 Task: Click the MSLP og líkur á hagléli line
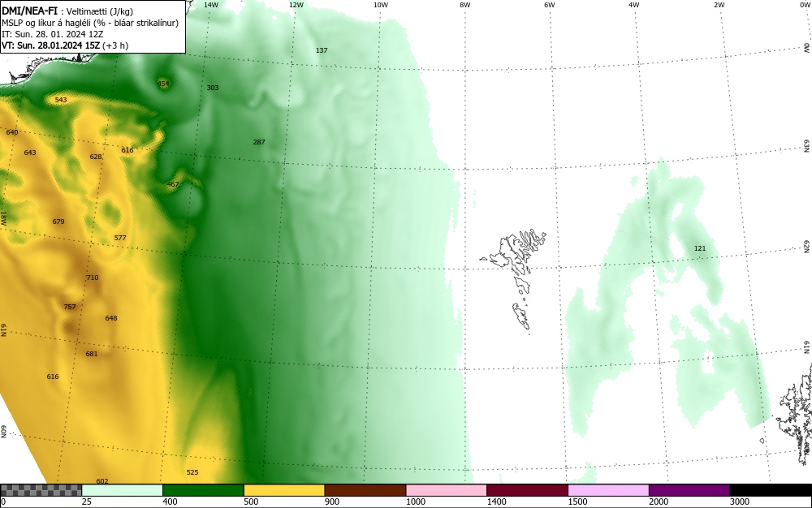[x=90, y=23]
